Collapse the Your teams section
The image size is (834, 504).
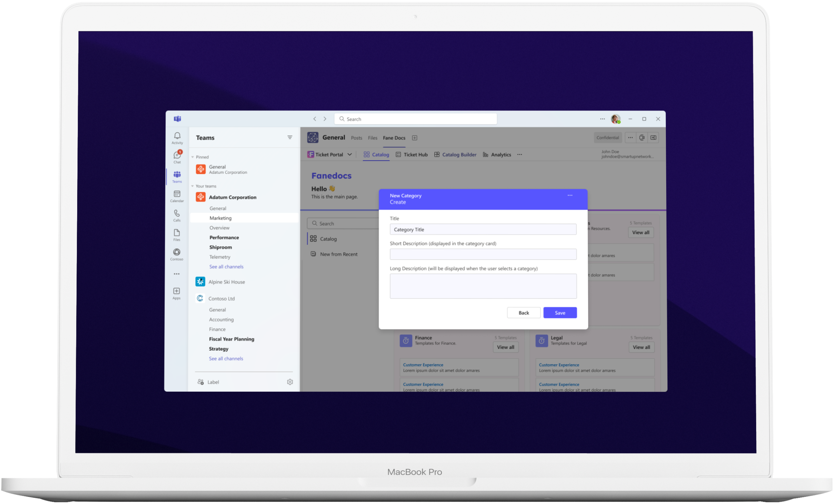(193, 186)
